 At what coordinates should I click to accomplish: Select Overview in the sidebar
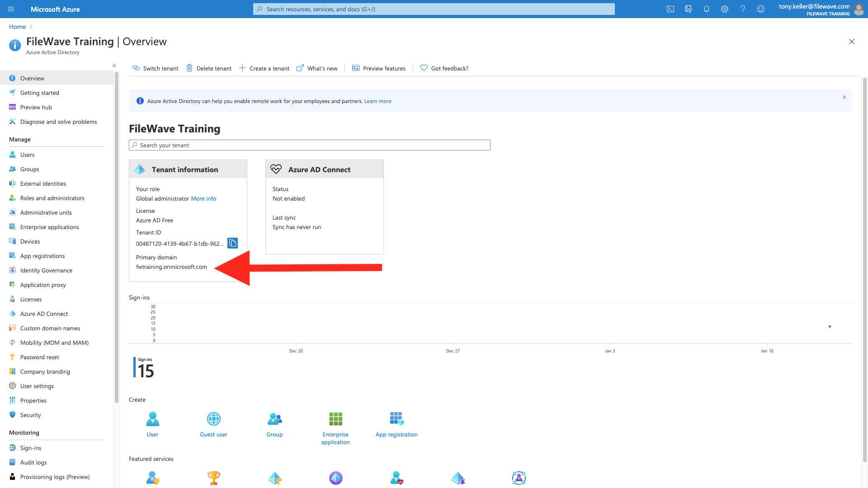pyautogui.click(x=57, y=78)
